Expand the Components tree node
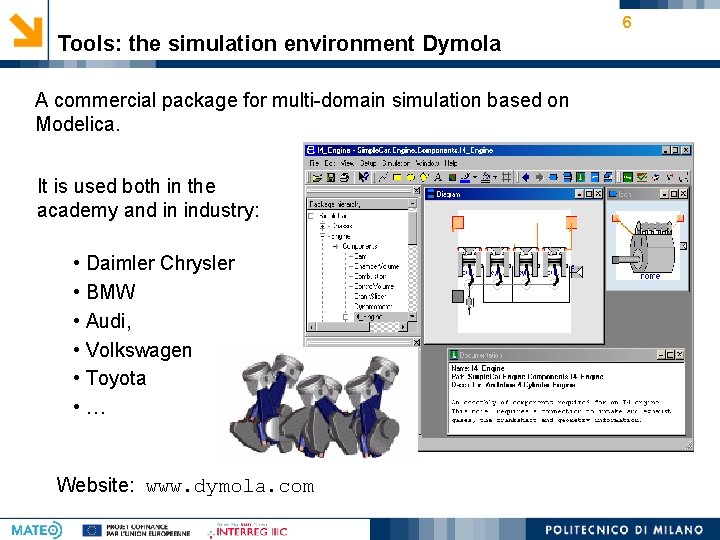The height and width of the screenshot is (540, 720). (x=336, y=247)
